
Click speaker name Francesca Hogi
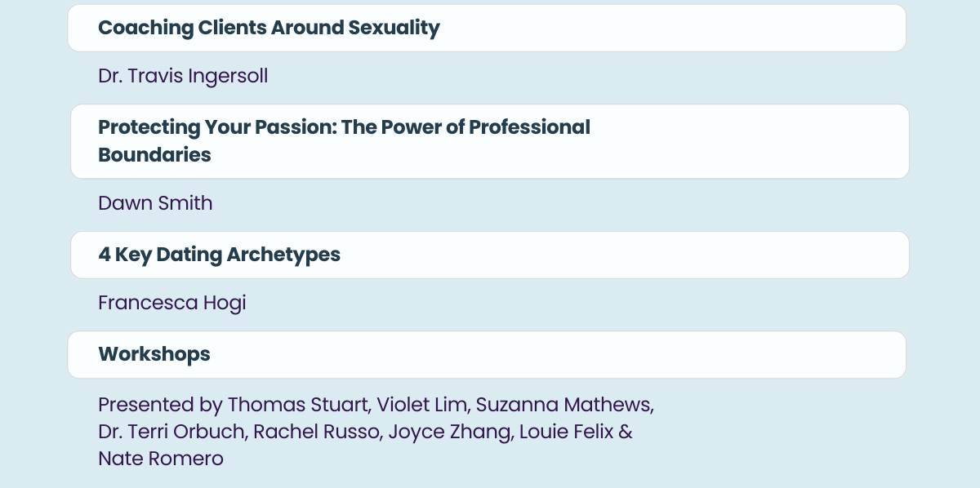point(171,303)
